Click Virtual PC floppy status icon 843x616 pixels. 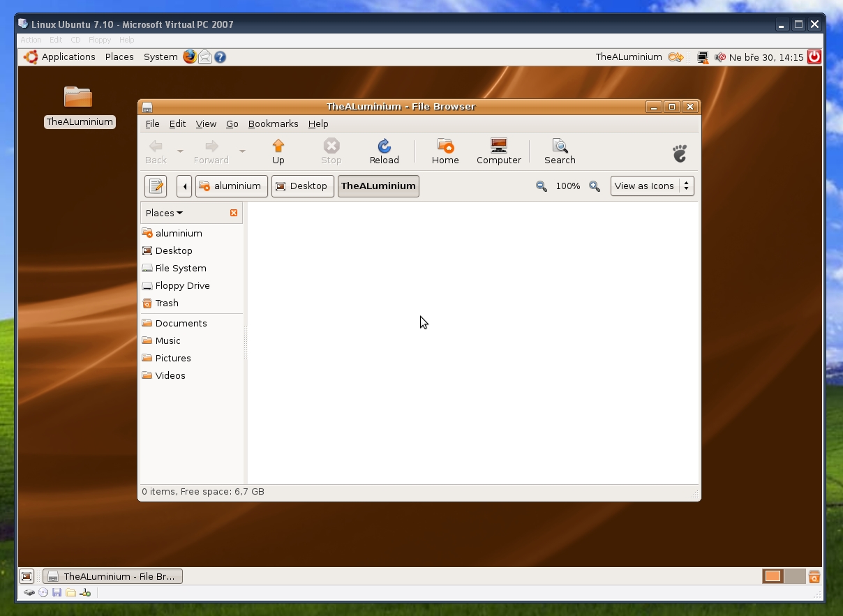[57, 592]
